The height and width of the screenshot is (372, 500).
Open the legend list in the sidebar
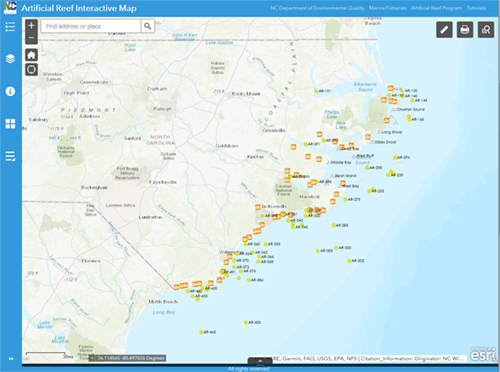tap(10, 26)
